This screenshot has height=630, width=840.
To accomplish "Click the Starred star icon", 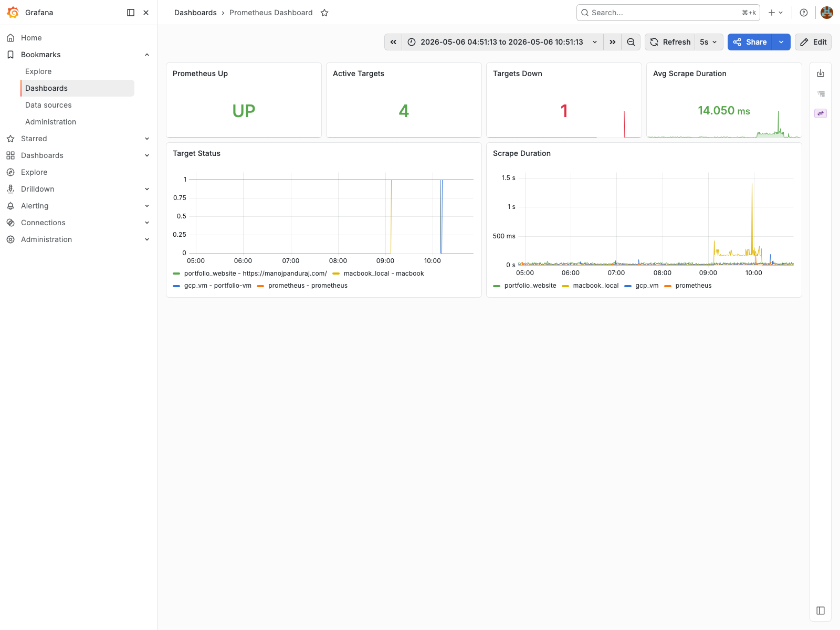I will (x=10, y=139).
